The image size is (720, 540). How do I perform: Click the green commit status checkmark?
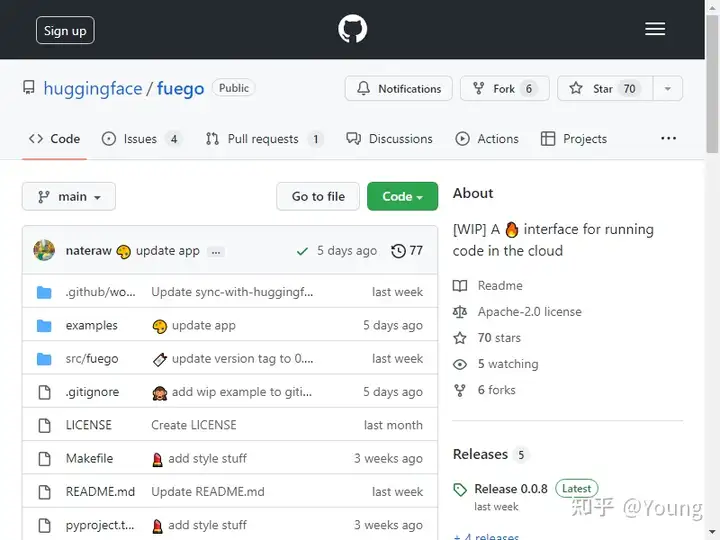click(x=302, y=251)
